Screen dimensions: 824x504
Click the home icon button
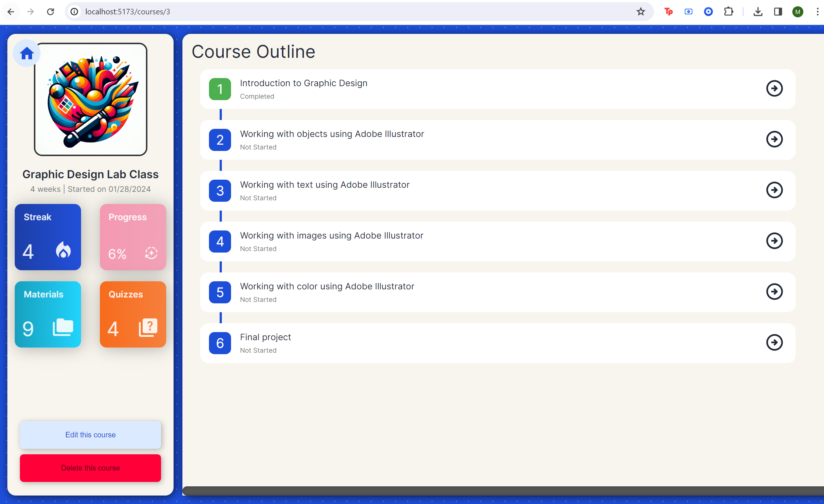tap(27, 53)
